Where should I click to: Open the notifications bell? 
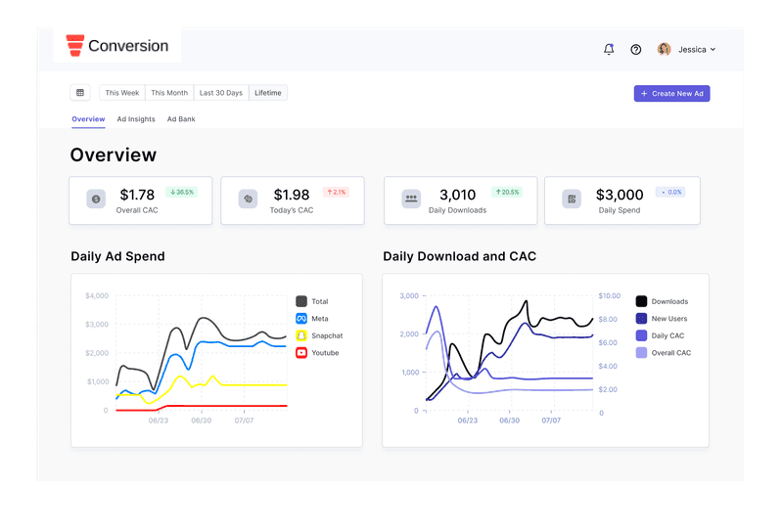click(x=608, y=49)
